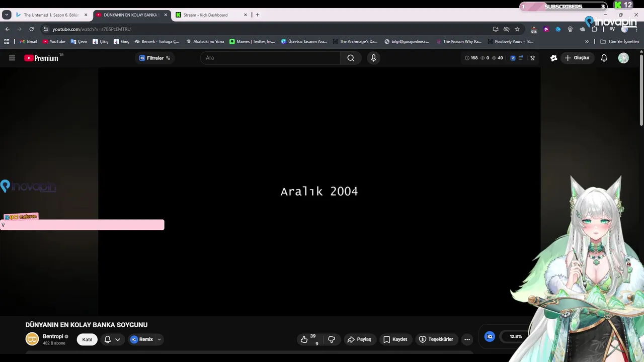The width and height of the screenshot is (644, 362).
Task: Save the video with Kaydet
Action: tap(395, 339)
